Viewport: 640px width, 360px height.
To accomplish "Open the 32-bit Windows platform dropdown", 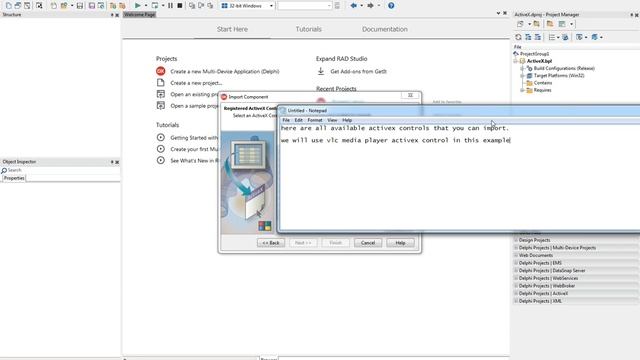I will tap(271, 6).
